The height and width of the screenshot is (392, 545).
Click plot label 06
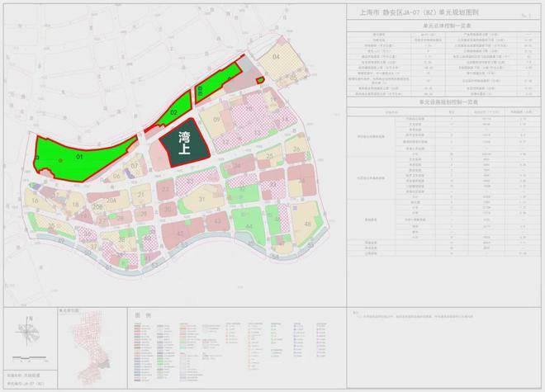tap(116, 176)
